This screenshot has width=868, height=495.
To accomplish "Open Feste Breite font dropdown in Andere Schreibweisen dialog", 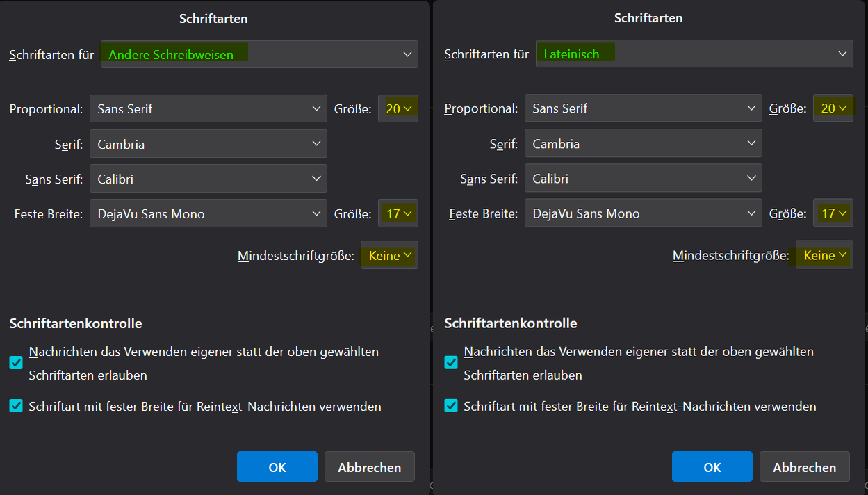I will (x=208, y=213).
